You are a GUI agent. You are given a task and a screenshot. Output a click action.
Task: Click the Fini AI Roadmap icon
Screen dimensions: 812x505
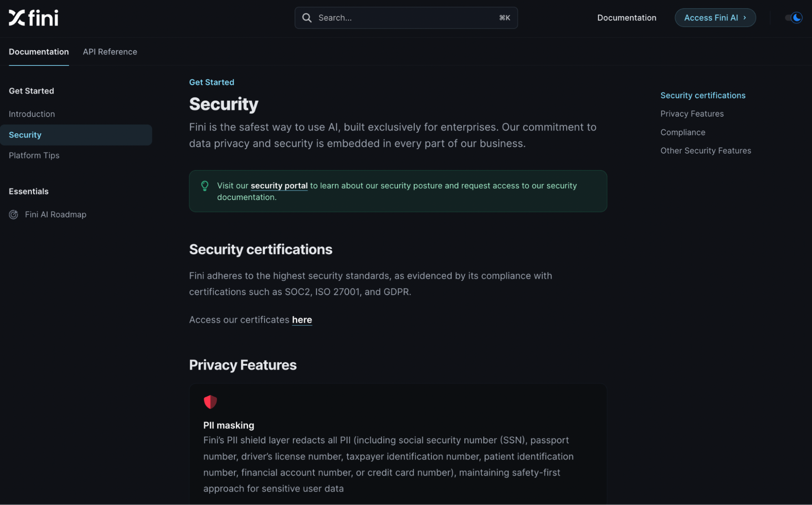[x=13, y=215]
